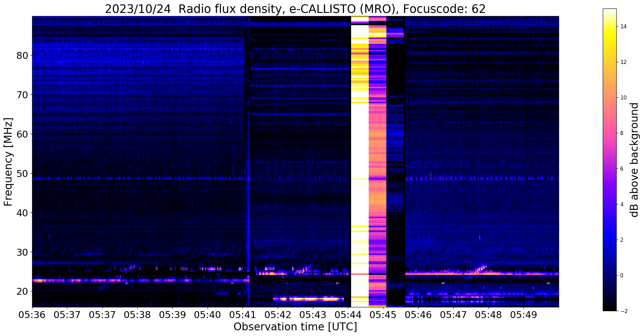The image size is (644, 336).
Task: Click the 05:40 time tick label
Action: [x=207, y=315]
